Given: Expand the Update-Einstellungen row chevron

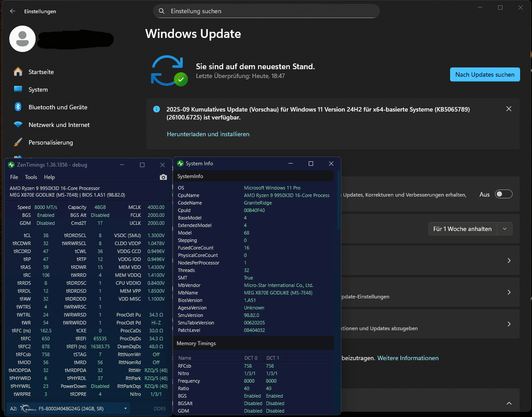Looking at the screenshot, I should pyautogui.click(x=509, y=292).
